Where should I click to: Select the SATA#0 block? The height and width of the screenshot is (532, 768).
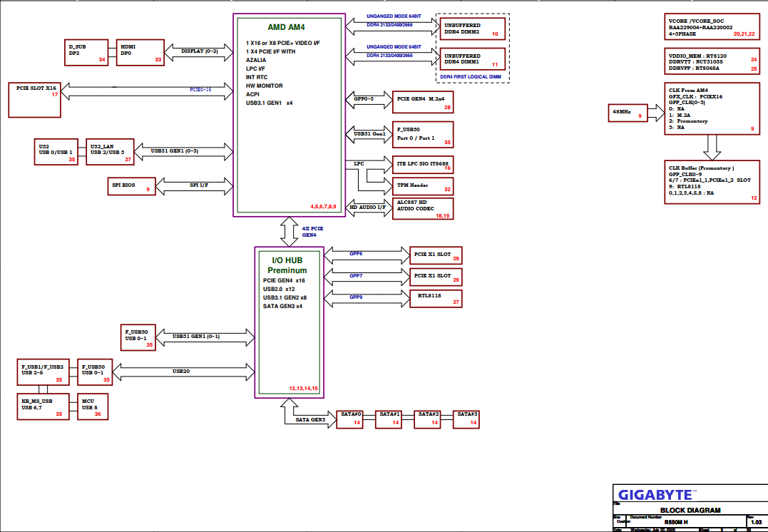349,419
